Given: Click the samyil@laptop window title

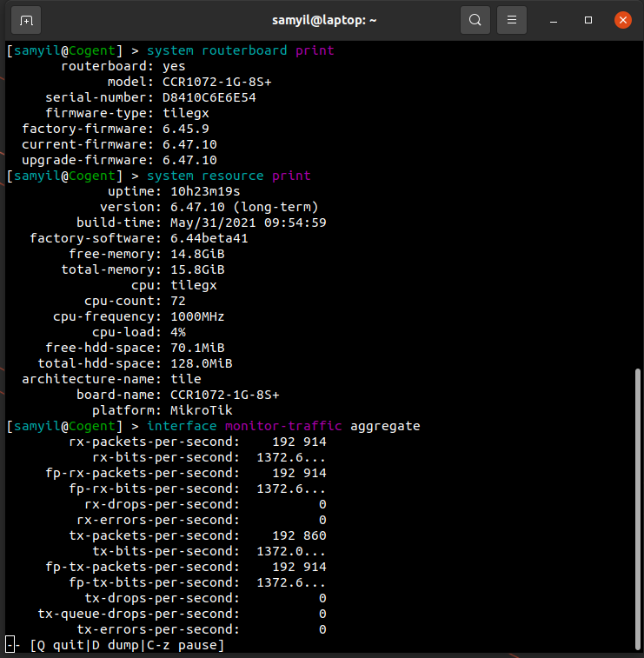Looking at the screenshot, I should (322, 19).
